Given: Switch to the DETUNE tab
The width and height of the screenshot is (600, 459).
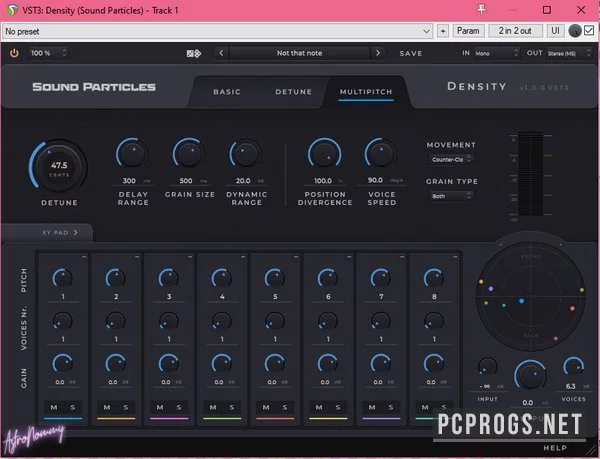Looking at the screenshot, I should (x=293, y=92).
